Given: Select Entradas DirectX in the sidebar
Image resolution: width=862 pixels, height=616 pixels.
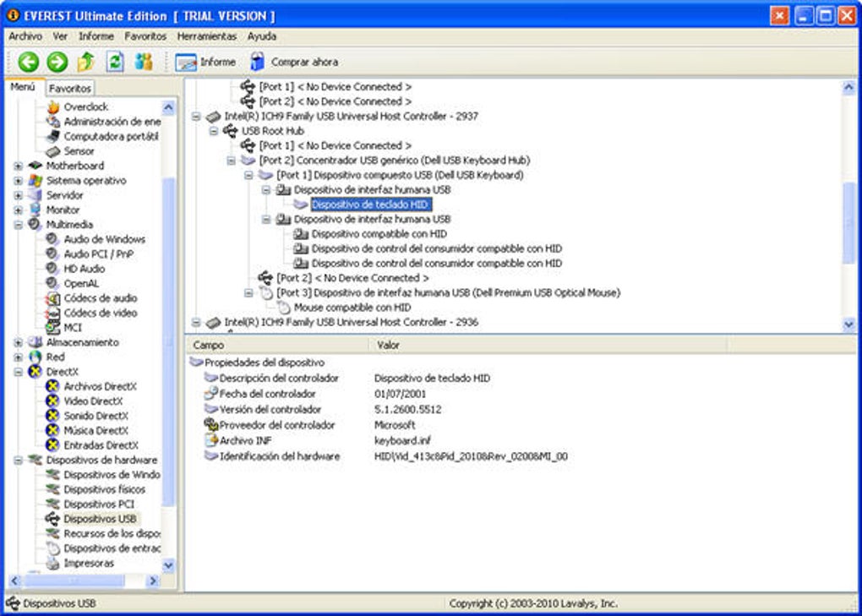Looking at the screenshot, I should 101,445.
